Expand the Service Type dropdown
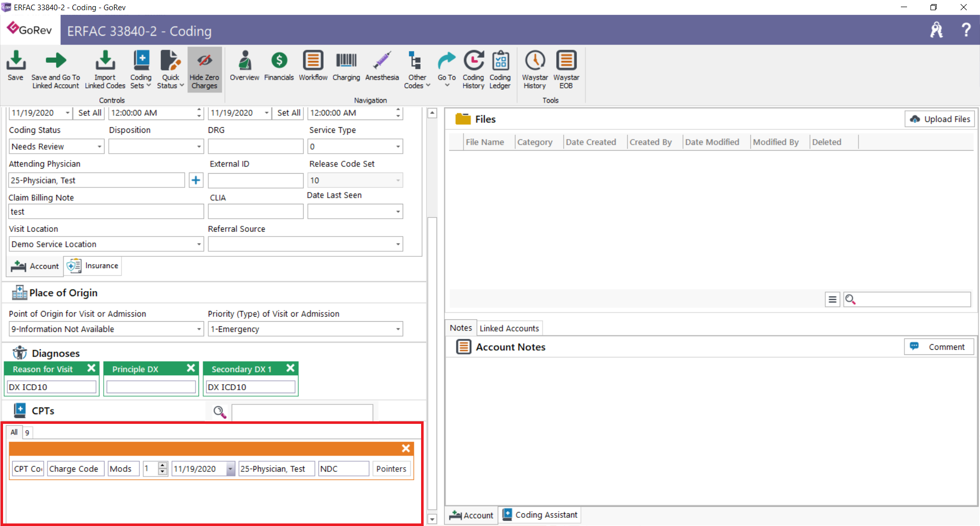 [x=398, y=147]
